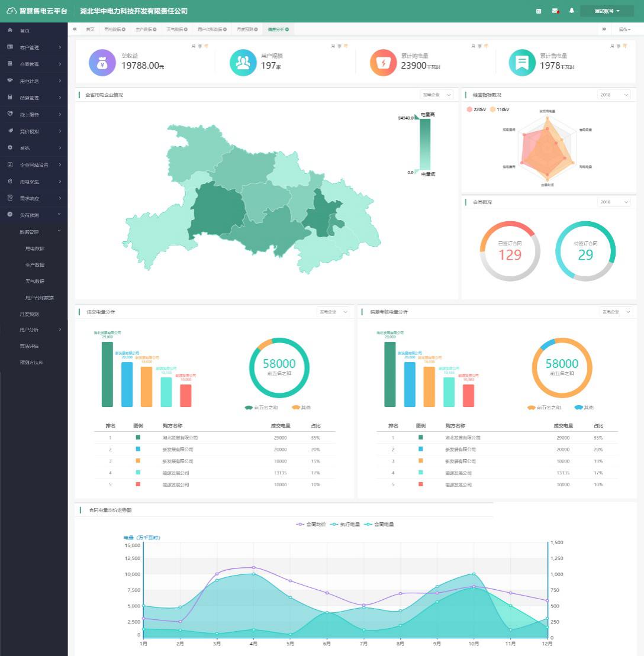Toggle 合同均价 series in trend chart legend

tap(308, 524)
